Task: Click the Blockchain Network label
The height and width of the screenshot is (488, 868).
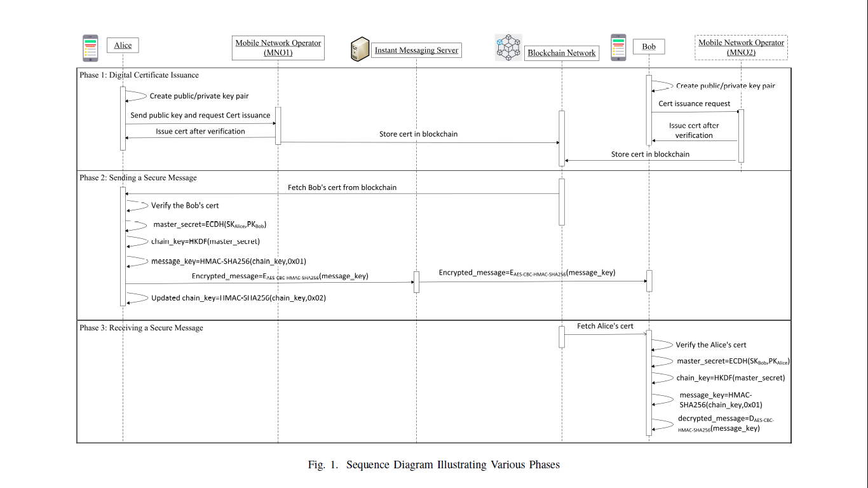Action: tap(562, 53)
